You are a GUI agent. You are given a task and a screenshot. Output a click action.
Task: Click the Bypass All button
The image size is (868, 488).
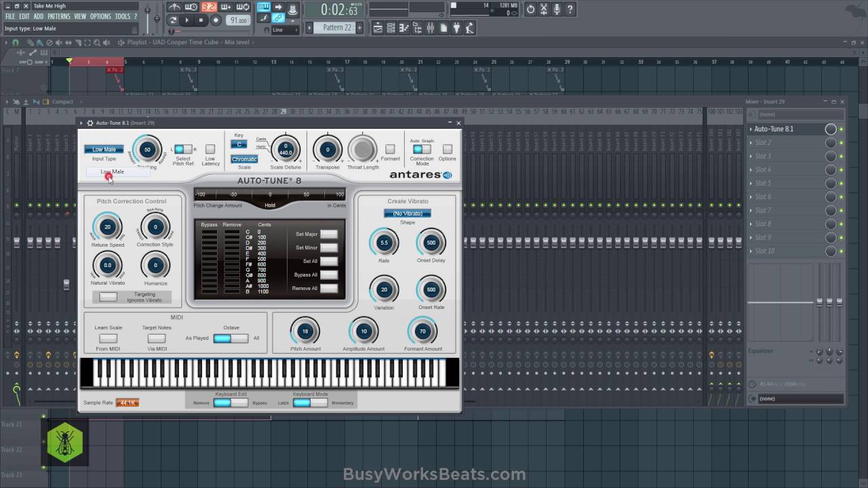pyautogui.click(x=329, y=274)
